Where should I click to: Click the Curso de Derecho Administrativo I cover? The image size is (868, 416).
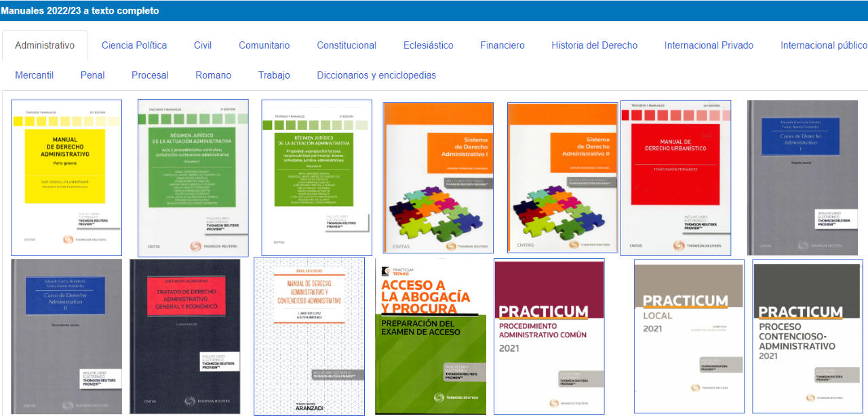point(802,178)
